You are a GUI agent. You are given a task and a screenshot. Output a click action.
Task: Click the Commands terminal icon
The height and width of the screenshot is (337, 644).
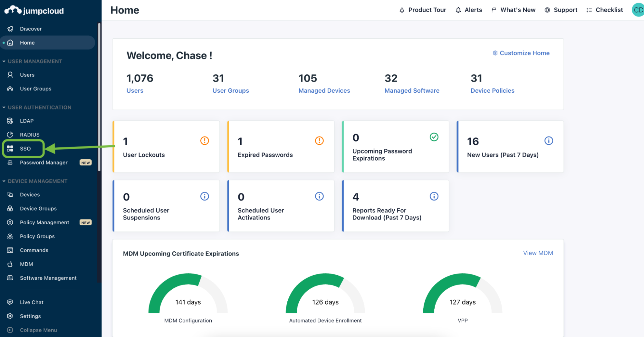(10, 250)
